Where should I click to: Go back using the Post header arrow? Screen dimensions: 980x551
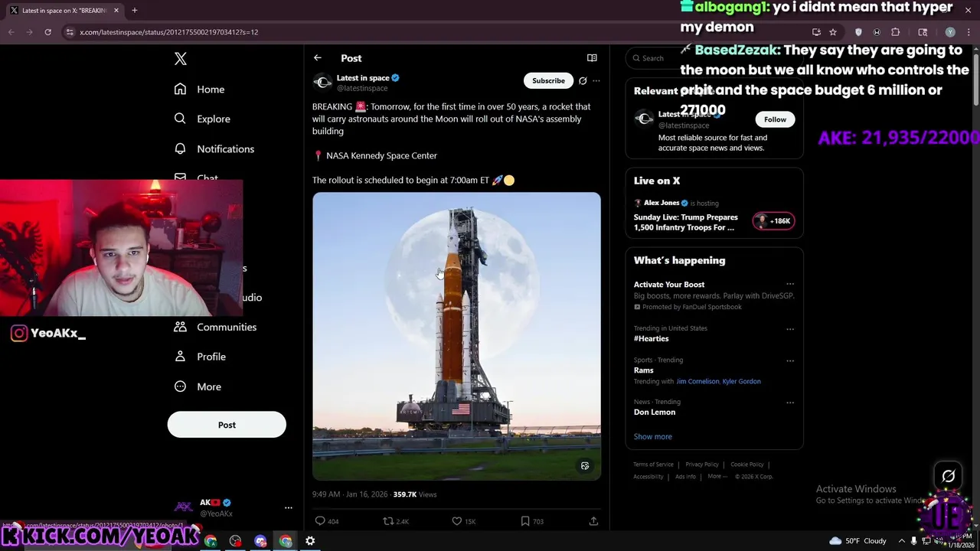tap(318, 58)
